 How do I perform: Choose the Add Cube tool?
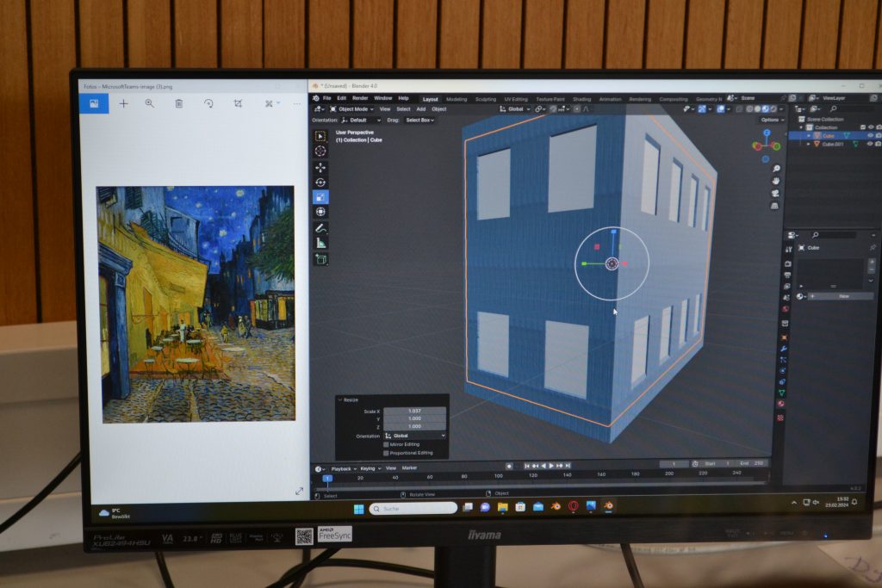point(320,259)
